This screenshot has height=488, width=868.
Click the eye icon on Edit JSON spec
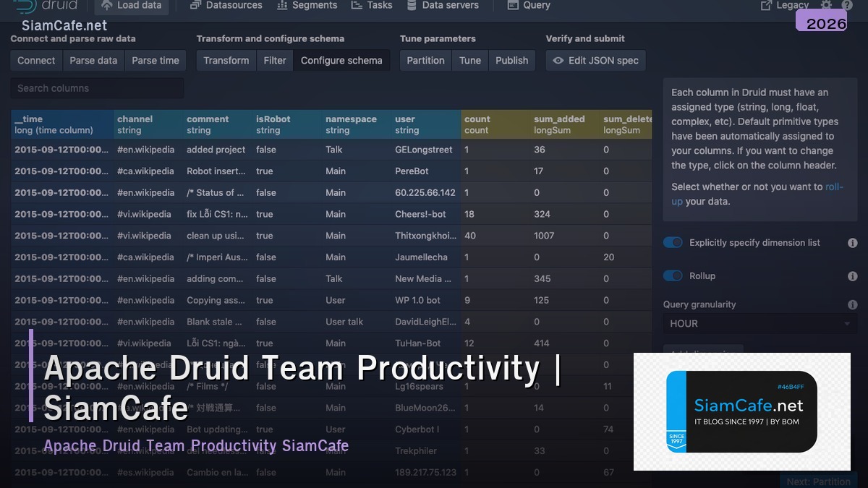557,61
